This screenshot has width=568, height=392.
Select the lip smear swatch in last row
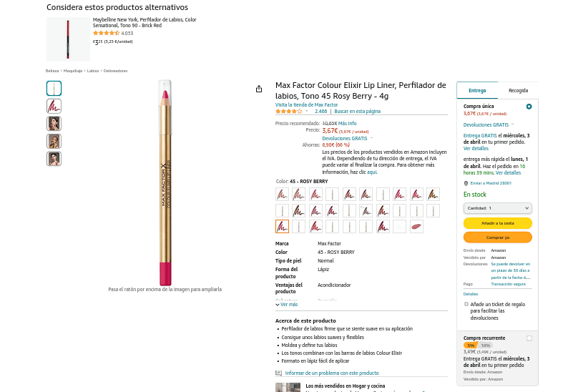(416, 227)
